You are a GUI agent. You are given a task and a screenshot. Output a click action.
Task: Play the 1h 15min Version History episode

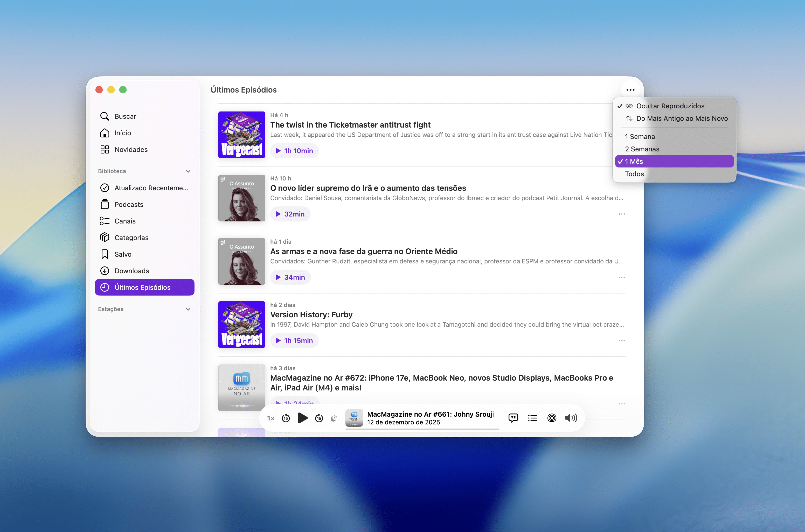[x=294, y=340]
